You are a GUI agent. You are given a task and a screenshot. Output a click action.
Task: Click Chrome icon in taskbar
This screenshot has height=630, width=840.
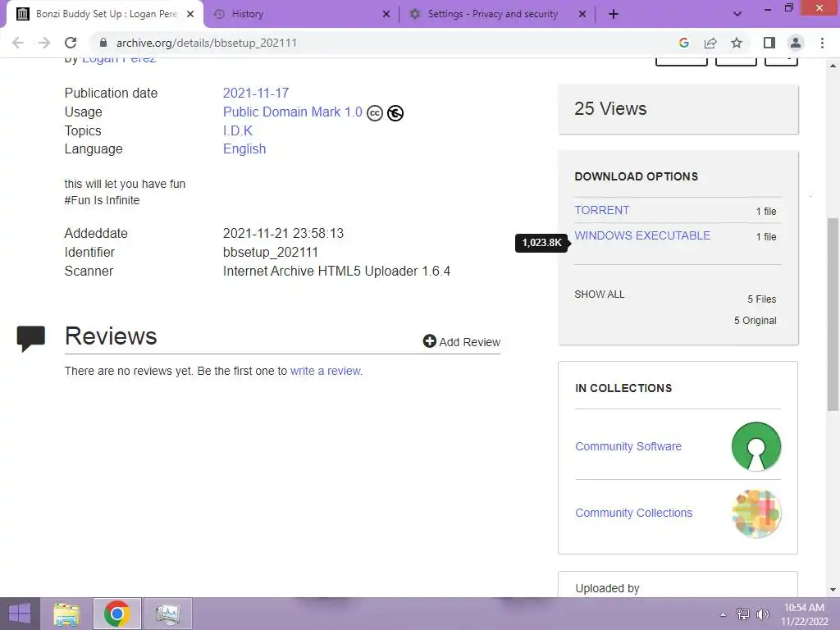pyautogui.click(x=117, y=614)
